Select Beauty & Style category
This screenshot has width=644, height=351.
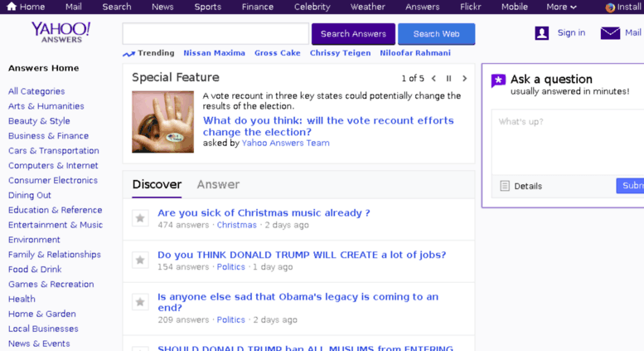click(39, 121)
